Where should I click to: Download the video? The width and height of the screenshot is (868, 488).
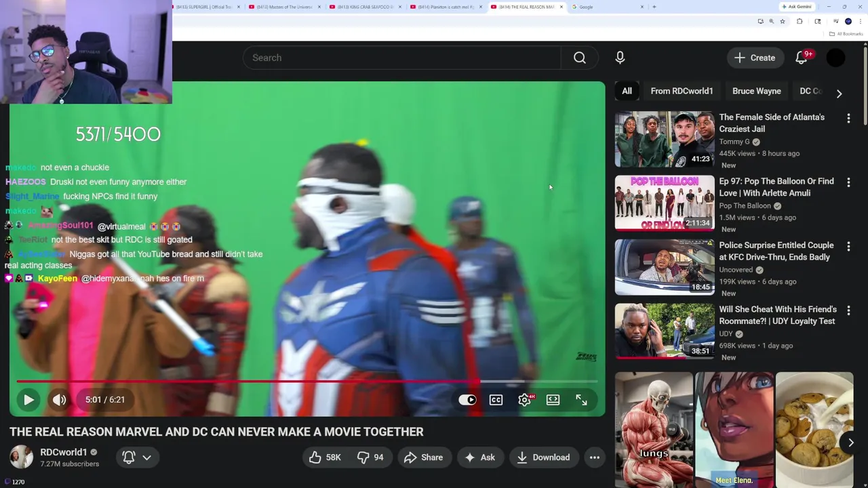click(543, 457)
